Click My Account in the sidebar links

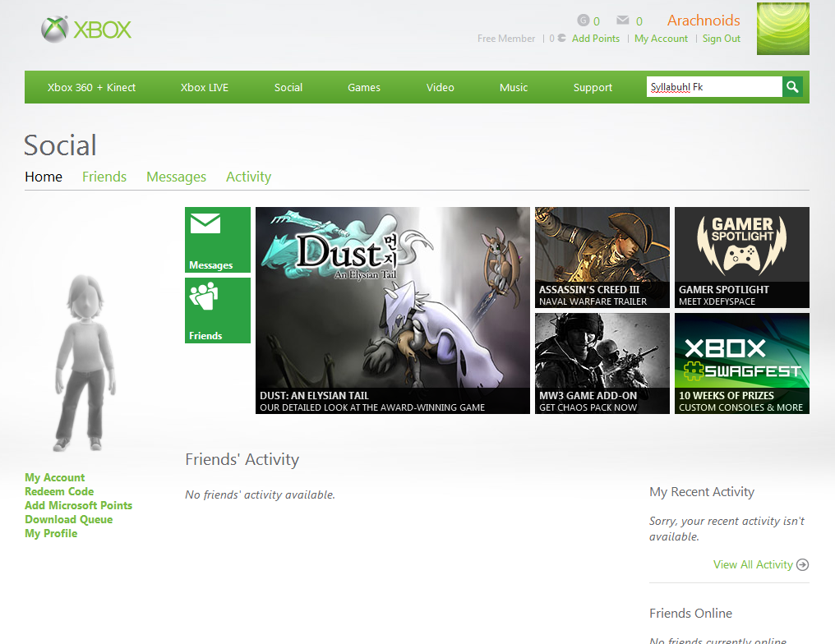(x=54, y=477)
